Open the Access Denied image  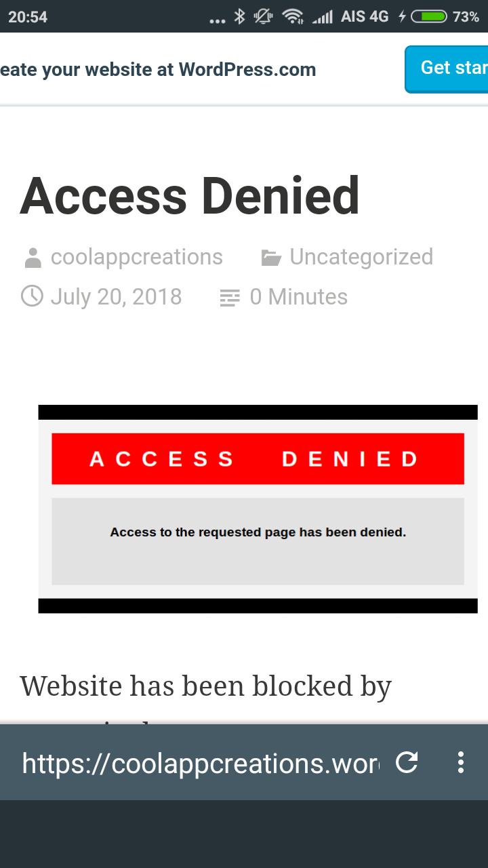[258, 509]
